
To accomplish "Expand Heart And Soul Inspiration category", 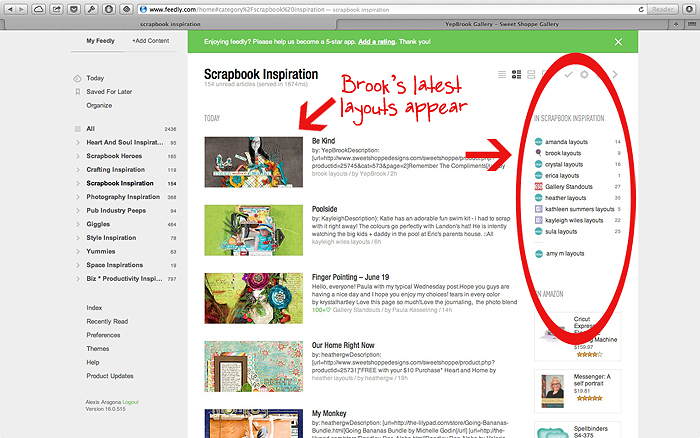I will [x=78, y=142].
